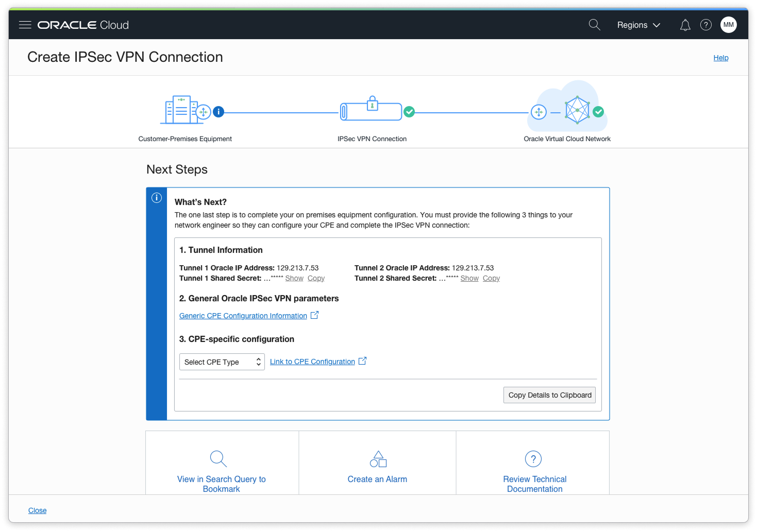Follow the Help link
The height and width of the screenshot is (532, 757).
720,58
